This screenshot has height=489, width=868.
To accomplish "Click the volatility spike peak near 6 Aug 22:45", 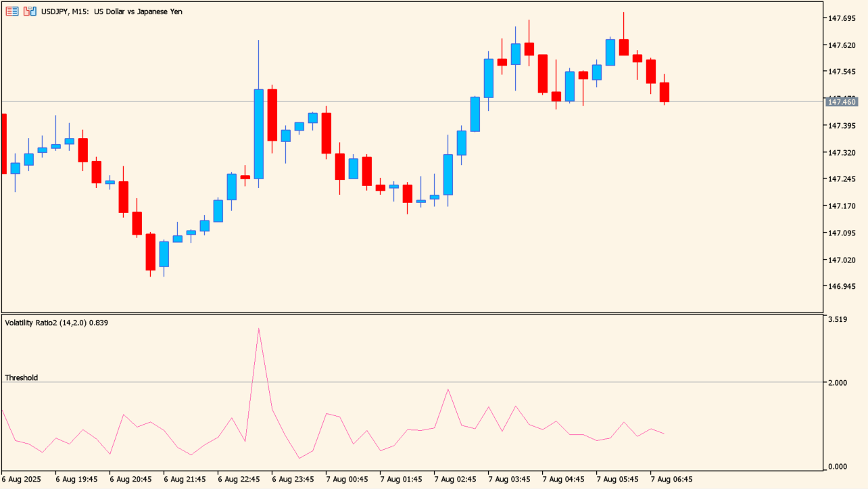I will click(259, 329).
